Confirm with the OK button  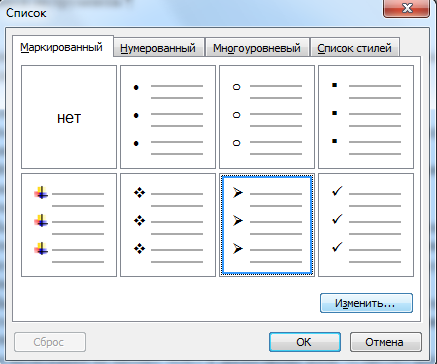304,342
